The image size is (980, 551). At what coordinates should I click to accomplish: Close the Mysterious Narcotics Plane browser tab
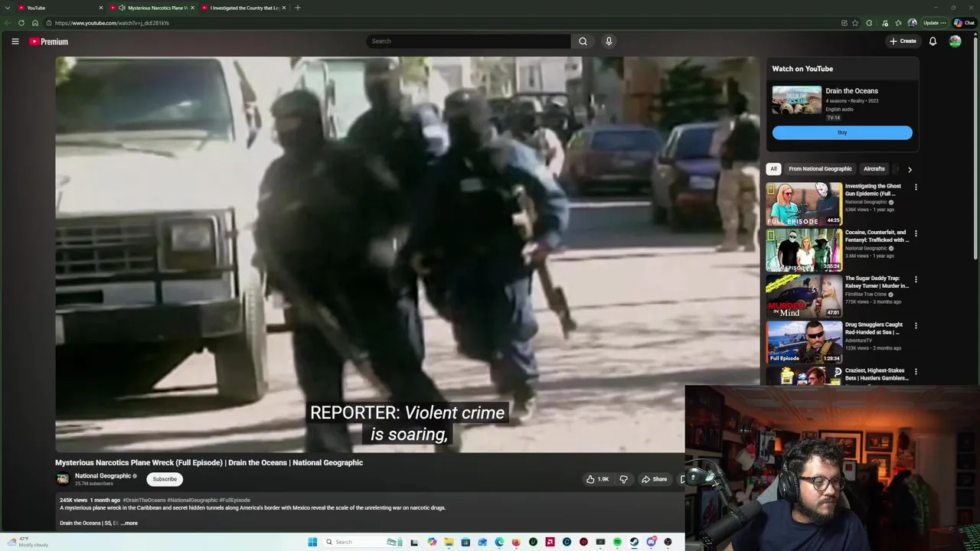coord(192,8)
